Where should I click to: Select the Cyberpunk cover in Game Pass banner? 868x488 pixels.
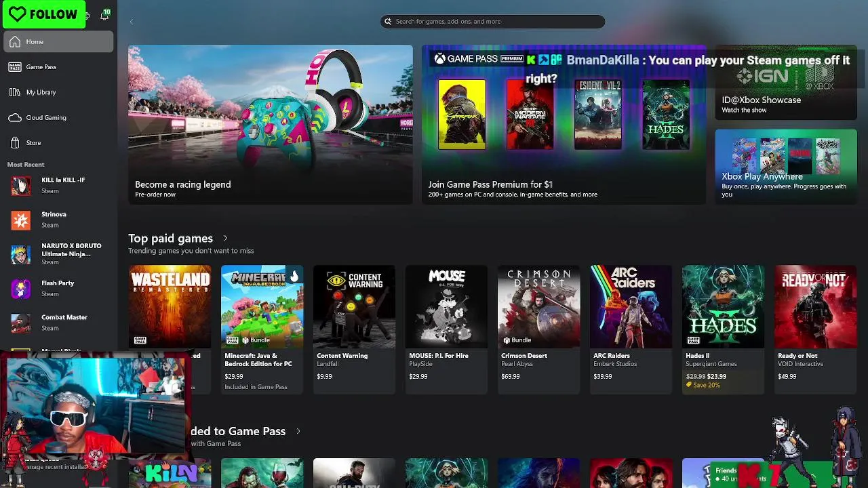[462, 114]
